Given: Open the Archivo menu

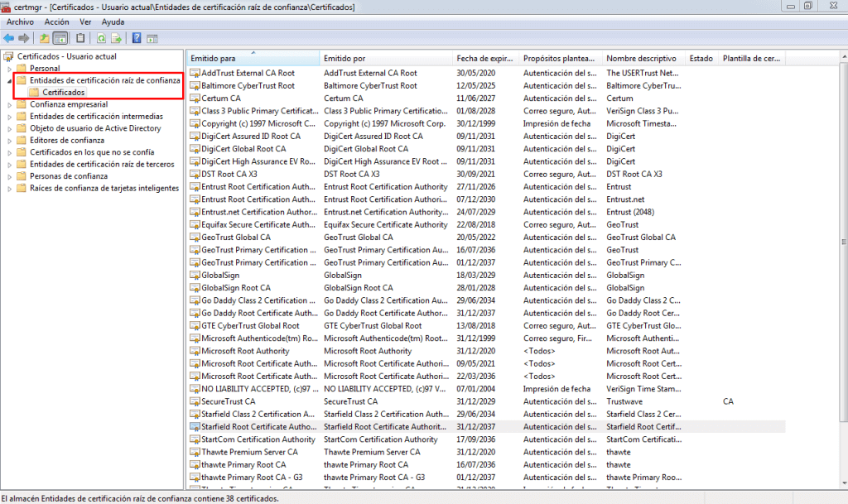Looking at the screenshot, I should click(x=20, y=22).
